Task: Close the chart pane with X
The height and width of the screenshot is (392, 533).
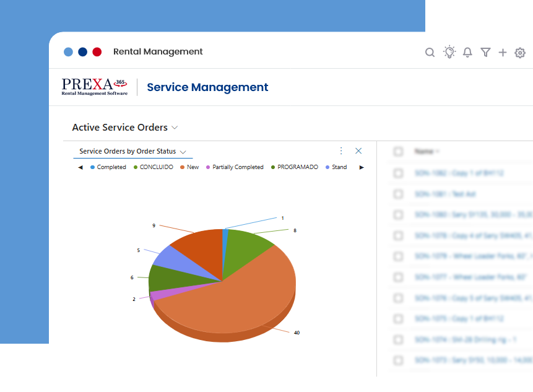Action: (x=358, y=150)
